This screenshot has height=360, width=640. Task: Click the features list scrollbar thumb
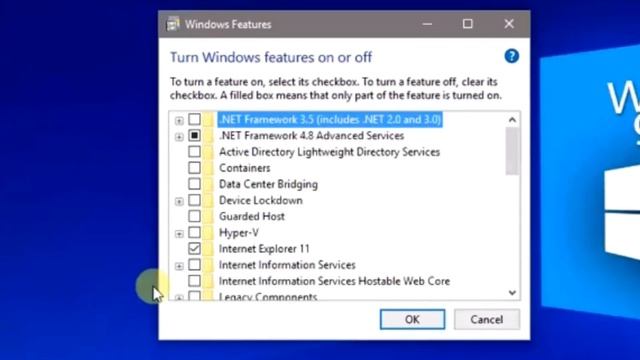(512, 151)
